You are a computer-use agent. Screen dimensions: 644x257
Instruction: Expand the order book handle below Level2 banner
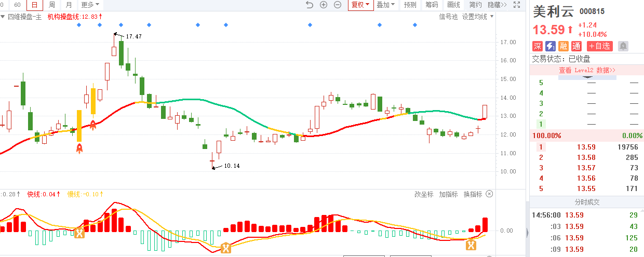(588, 77)
